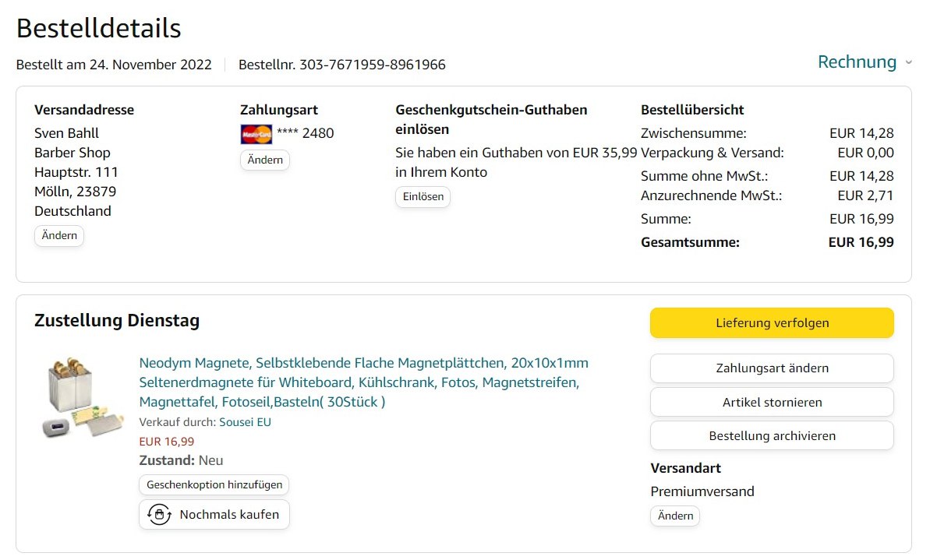
Task: Open the Rechnung invoice menu
Action: (857, 62)
